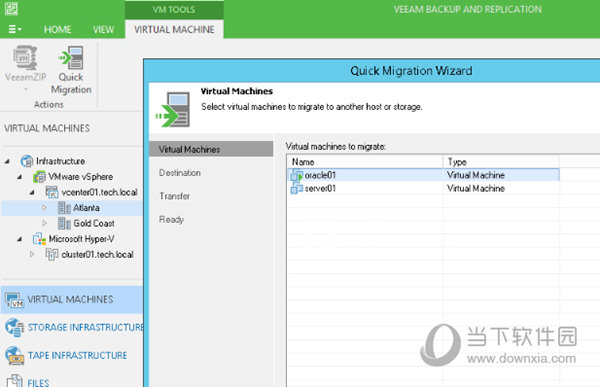This screenshot has height=387, width=600.
Task: Click the VMware vSphere icon
Action: [39, 176]
